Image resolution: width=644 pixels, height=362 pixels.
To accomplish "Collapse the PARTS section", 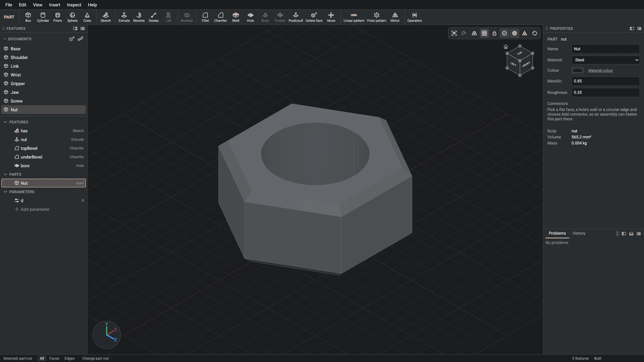I will (5, 174).
